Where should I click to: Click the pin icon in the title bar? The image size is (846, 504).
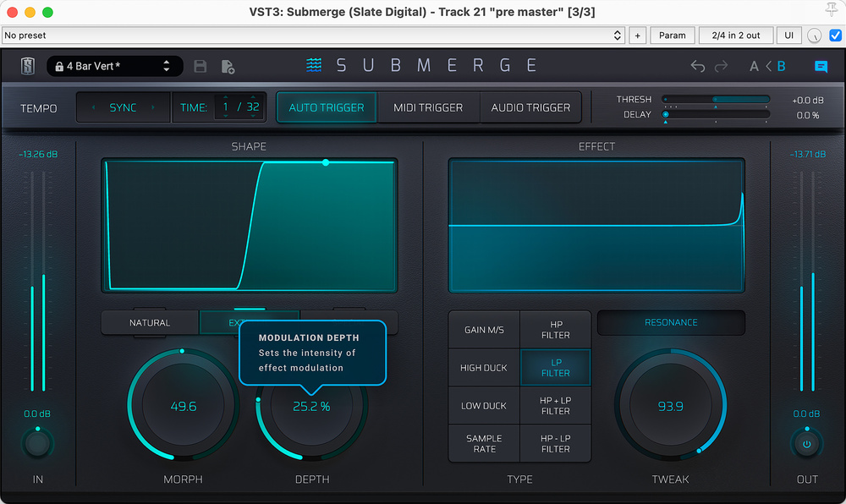(831, 9)
